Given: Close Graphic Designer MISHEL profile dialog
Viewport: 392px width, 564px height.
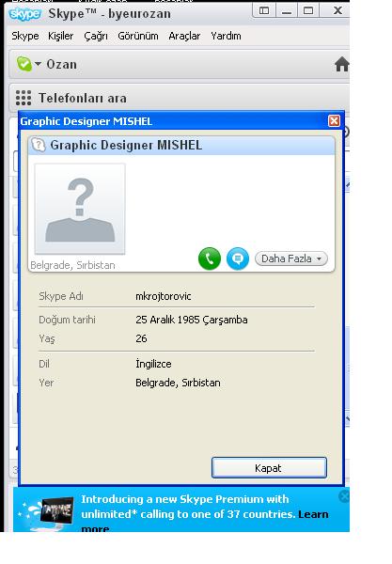Looking at the screenshot, I should click(x=334, y=121).
